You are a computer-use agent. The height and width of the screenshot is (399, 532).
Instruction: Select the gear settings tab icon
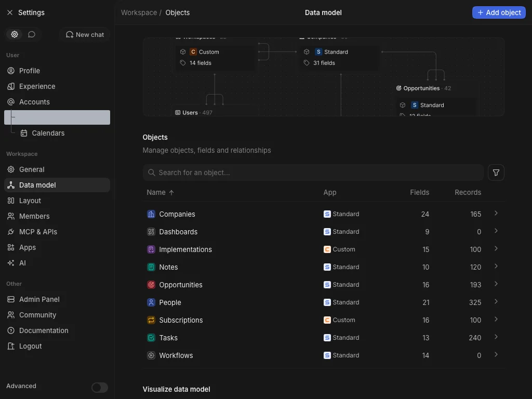14,34
